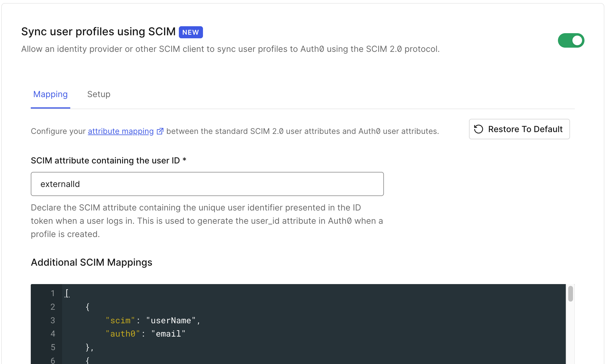The height and width of the screenshot is (364, 608).
Task: Open the attribute mapping link
Action: click(121, 131)
